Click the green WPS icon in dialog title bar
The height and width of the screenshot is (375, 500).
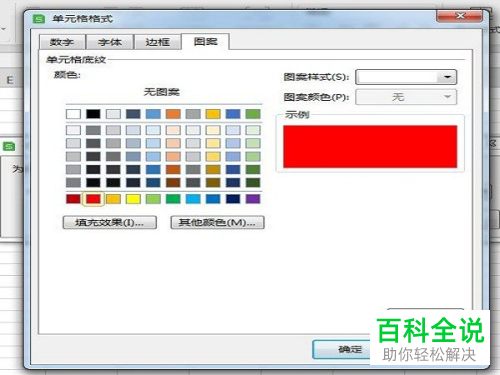[x=39, y=19]
